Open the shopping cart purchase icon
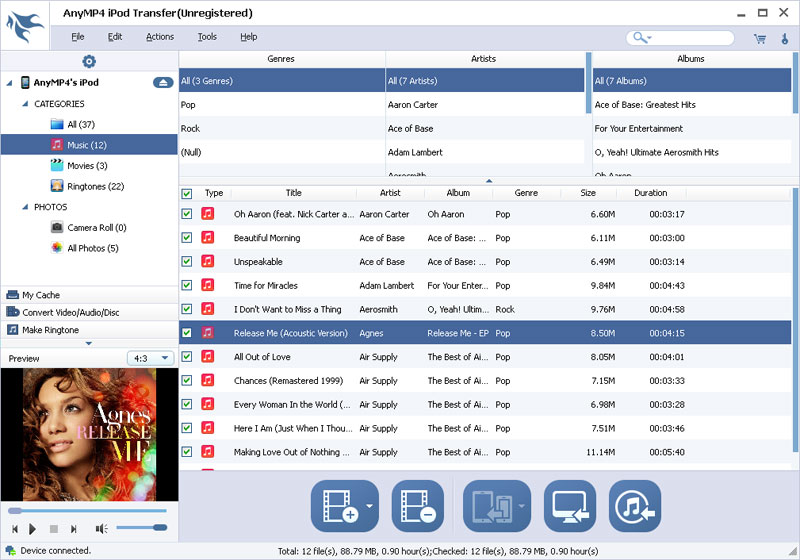This screenshot has height=560, width=800. [760, 38]
